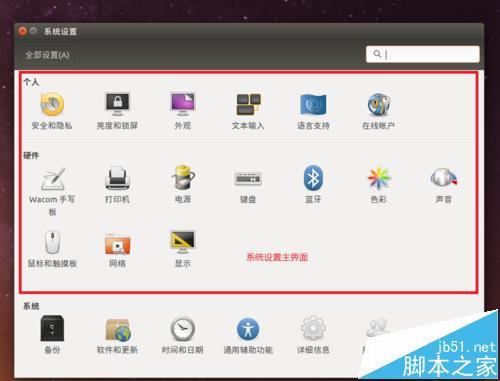Screen dimensions: 500x381
Task: Close the System Settings window
Action: pyautogui.click(x=23, y=31)
